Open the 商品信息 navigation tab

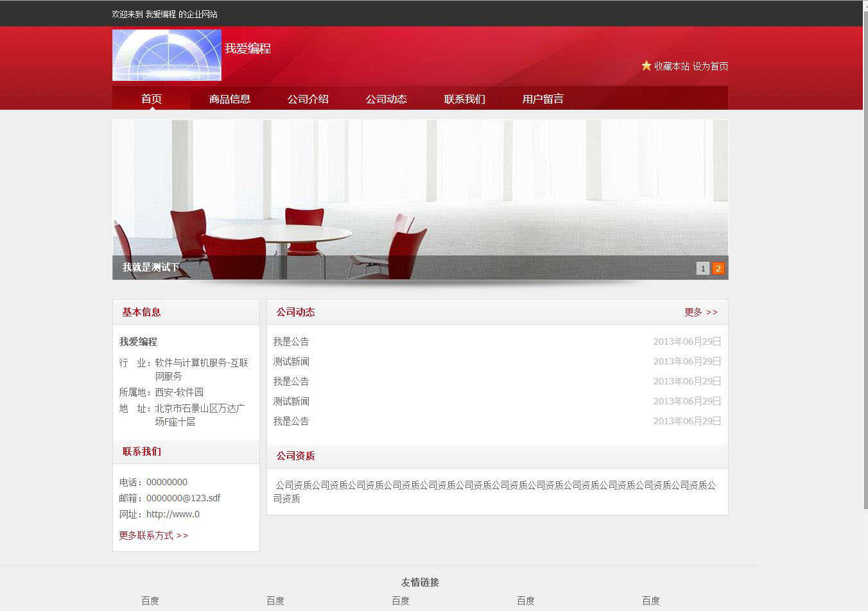(x=229, y=98)
